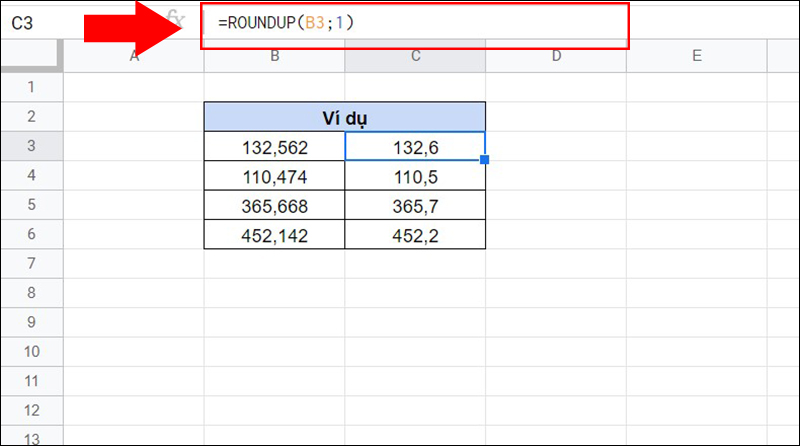Click cell with value 452,2
The image size is (800, 446).
[x=415, y=235]
